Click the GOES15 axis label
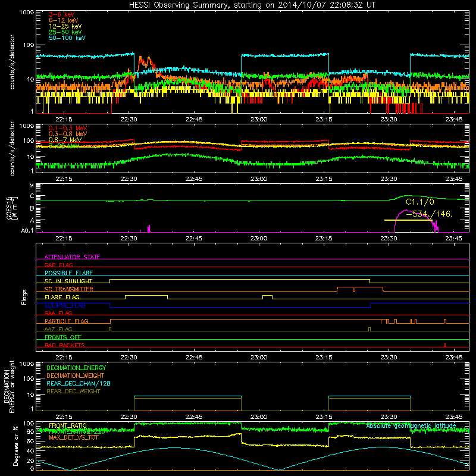Viewport: 476px width, 476px height. (9, 208)
